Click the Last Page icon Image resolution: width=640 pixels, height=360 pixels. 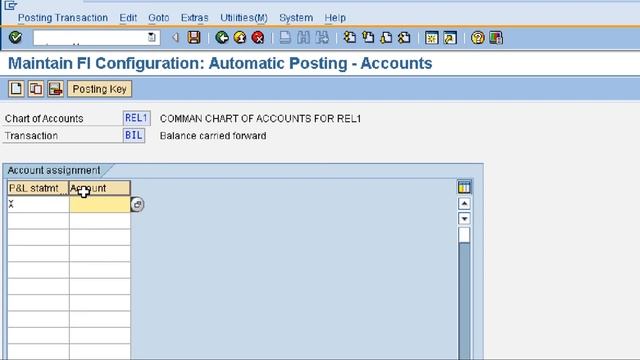coord(404,38)
